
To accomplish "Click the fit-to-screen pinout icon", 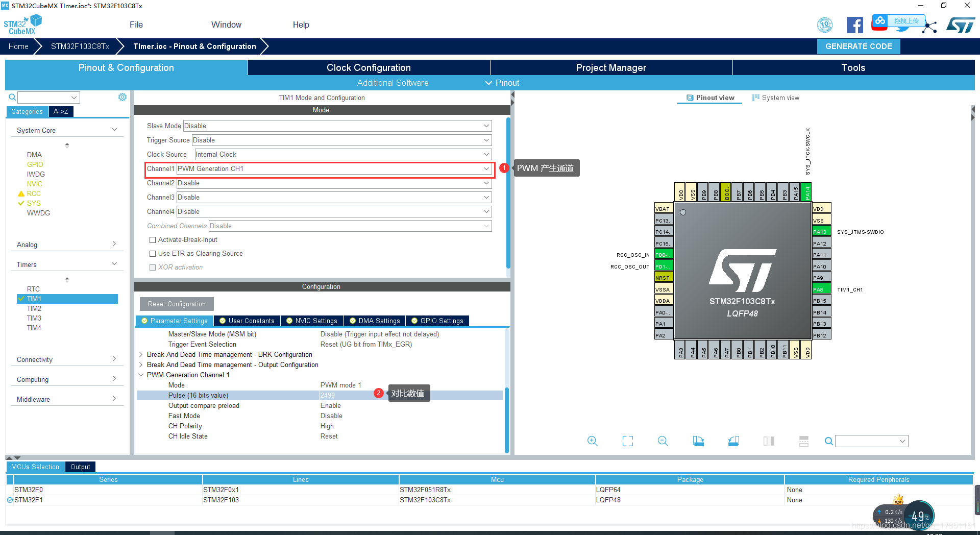I will [628, 441].
